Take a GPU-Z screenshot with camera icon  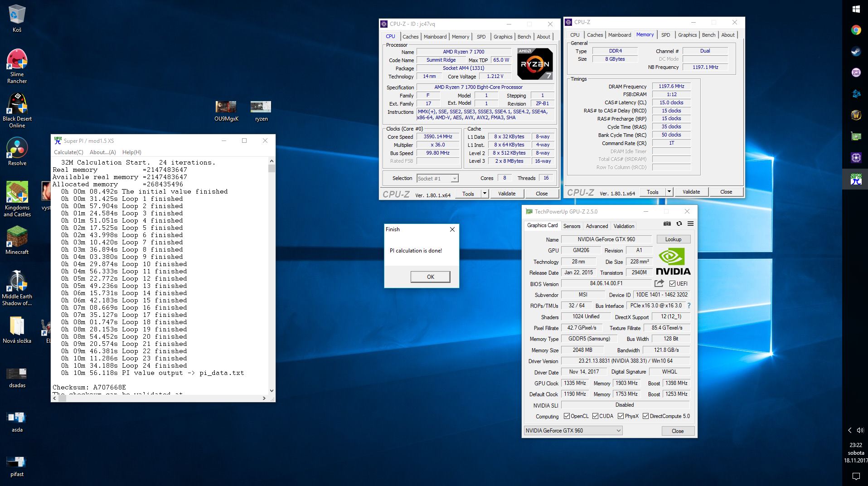coord(667,224)
